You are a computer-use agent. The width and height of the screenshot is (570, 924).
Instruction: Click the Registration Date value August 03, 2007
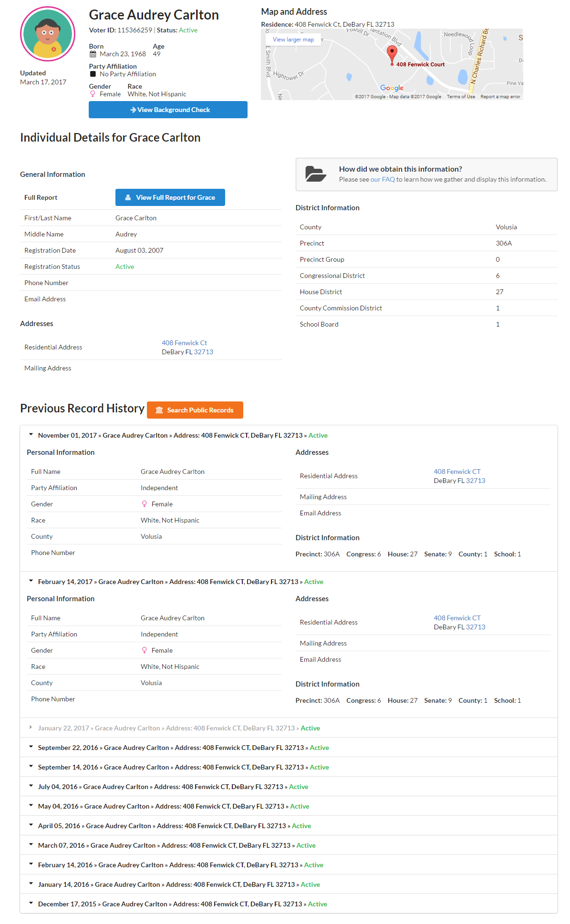pos(139,250)
